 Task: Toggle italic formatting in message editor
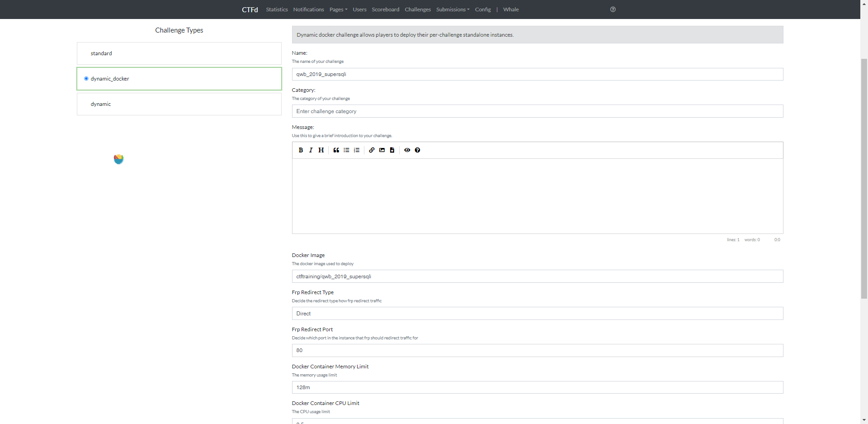(x=311, y=150)
